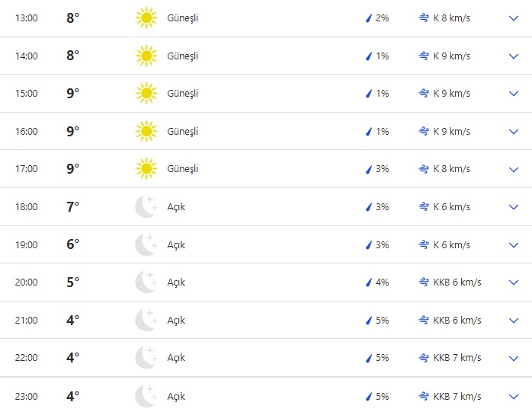Open details for the 20:00 forecast
The image size is (532, 415).
click(x=513, y=283)
